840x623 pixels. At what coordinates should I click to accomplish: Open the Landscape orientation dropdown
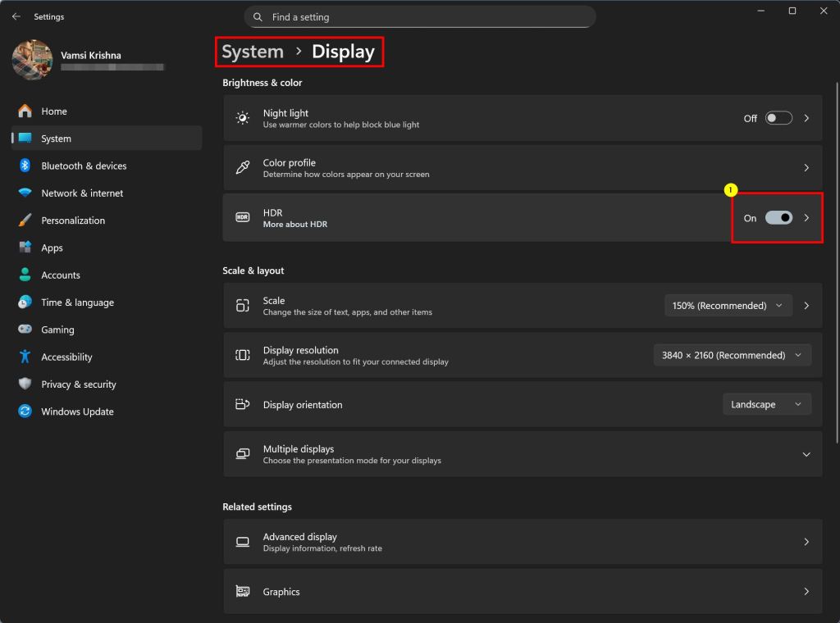point(767,404)
